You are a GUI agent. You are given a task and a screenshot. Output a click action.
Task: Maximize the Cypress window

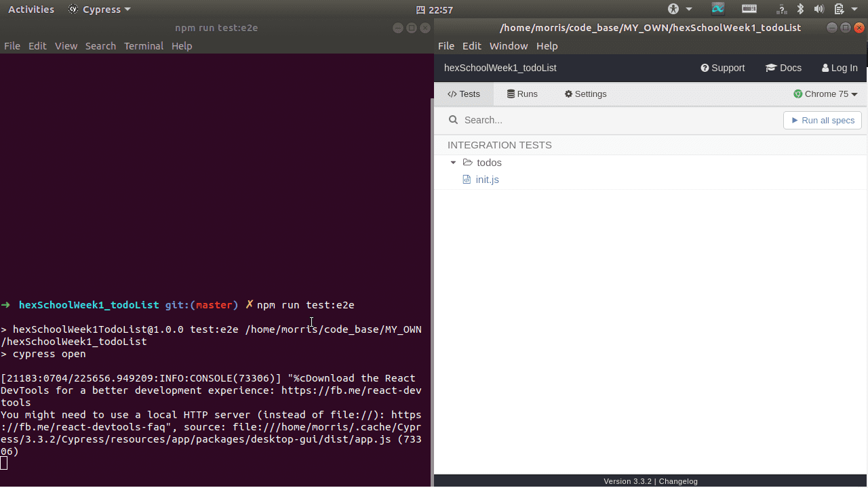tap(846, 28)
